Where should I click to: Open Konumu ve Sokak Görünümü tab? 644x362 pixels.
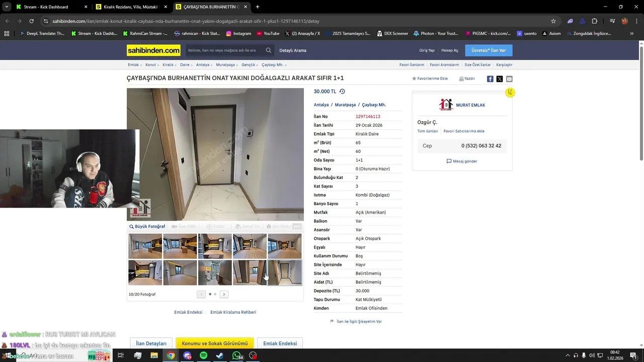click(x=215, y=343)
